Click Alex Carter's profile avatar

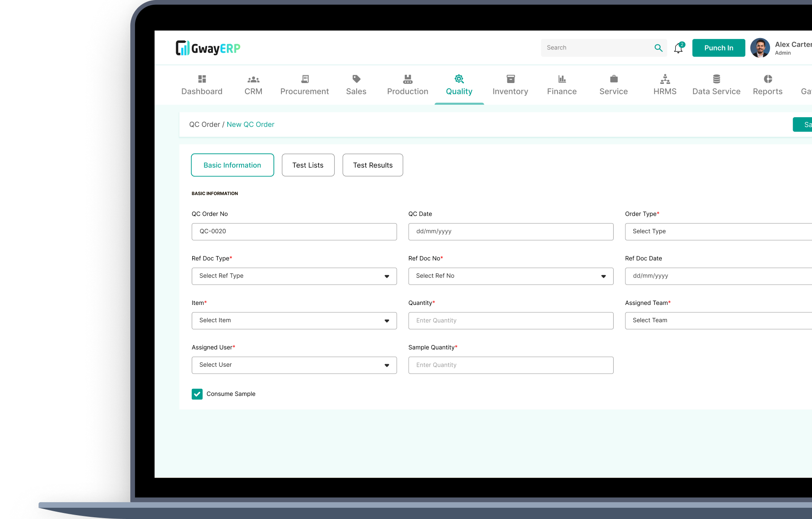click(x=760, y=48)
